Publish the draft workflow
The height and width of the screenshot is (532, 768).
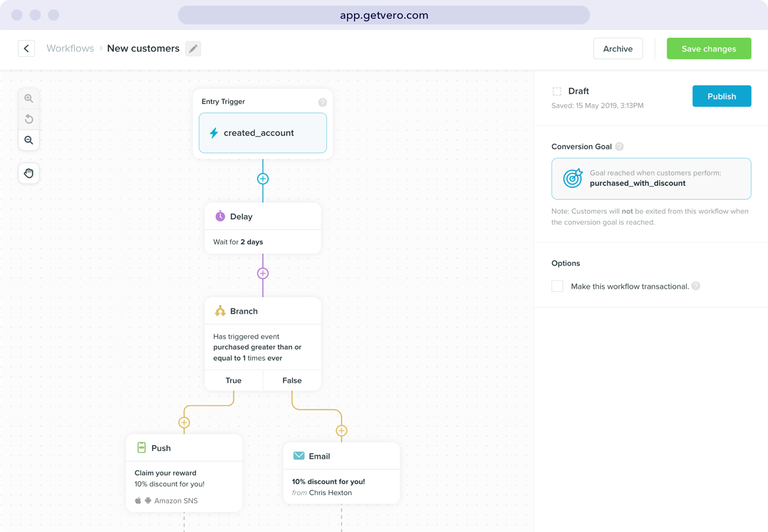click(x=721, y=96)
